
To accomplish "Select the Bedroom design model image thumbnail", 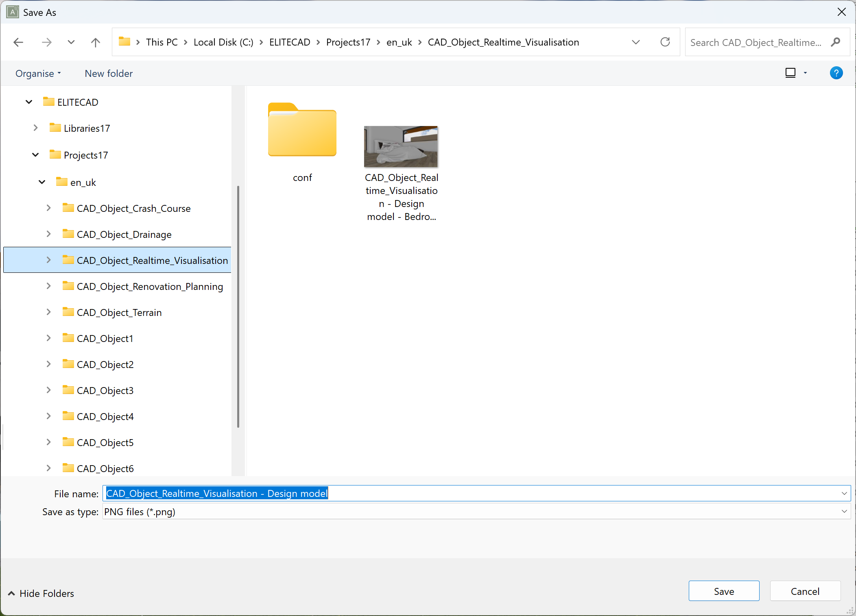I will point(401,146).
